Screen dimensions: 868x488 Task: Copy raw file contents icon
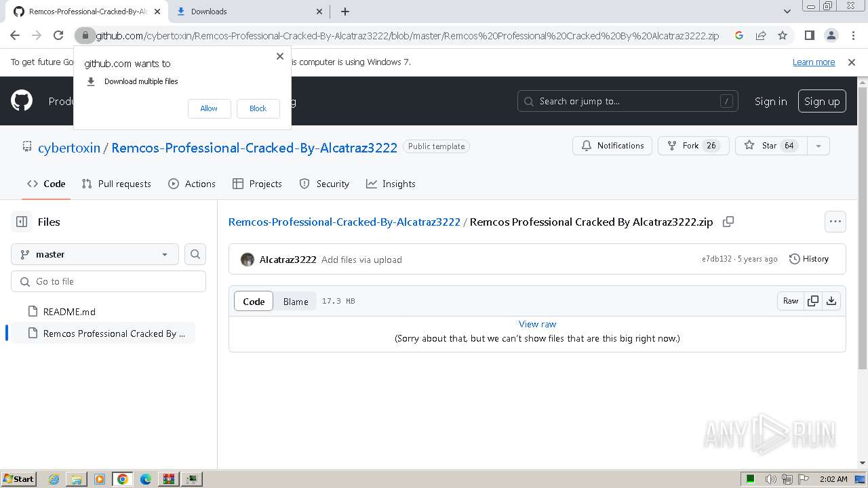pos(813,301)
